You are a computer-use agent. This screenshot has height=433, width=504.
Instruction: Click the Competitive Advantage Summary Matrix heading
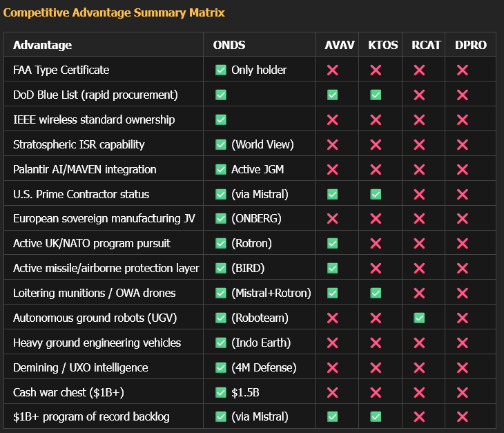click(x=114, y=12)
